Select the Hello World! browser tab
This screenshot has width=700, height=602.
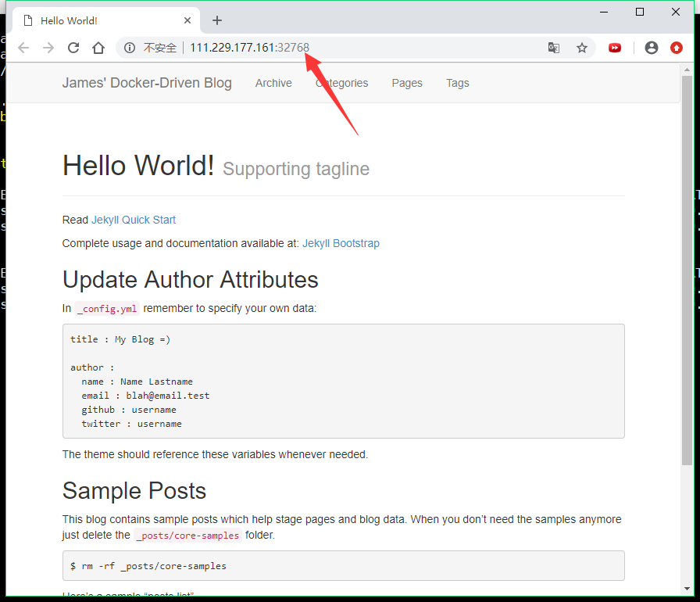(106, 20)
